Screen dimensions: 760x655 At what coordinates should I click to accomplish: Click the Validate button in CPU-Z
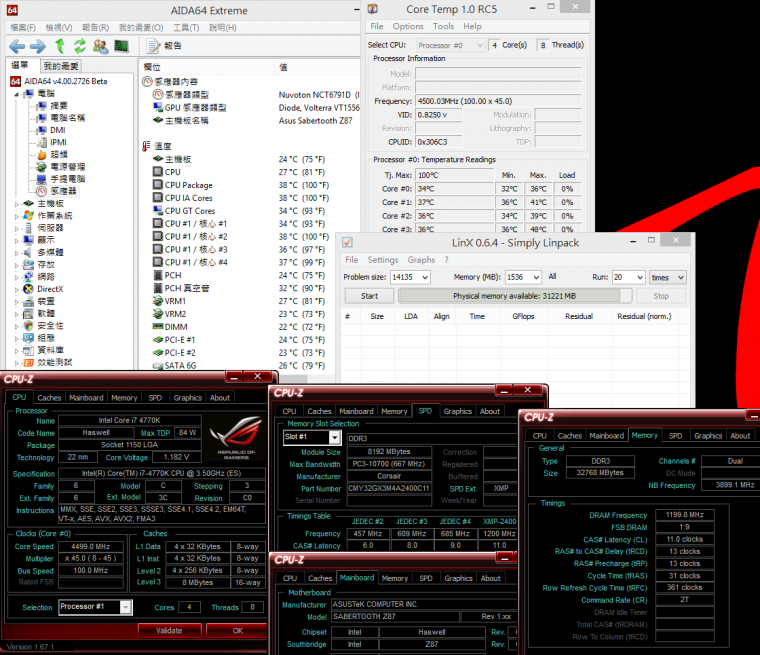pyautogui.click(x=169, y=630)
